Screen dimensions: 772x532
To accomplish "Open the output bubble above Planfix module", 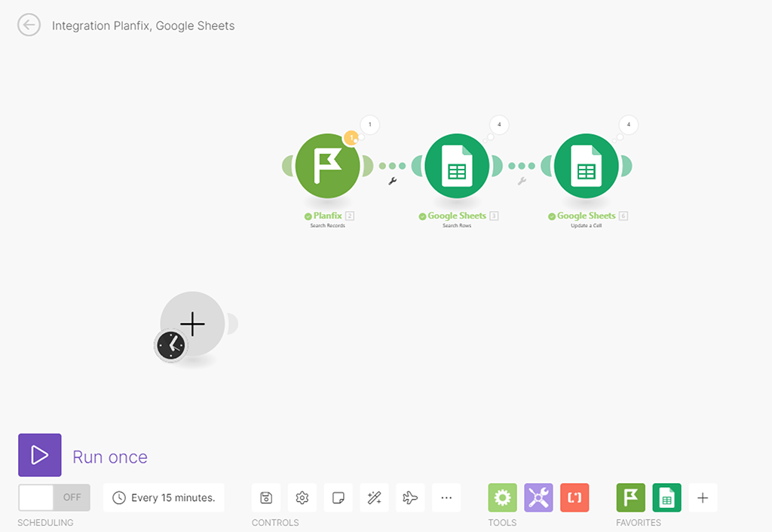I will 369,124.
